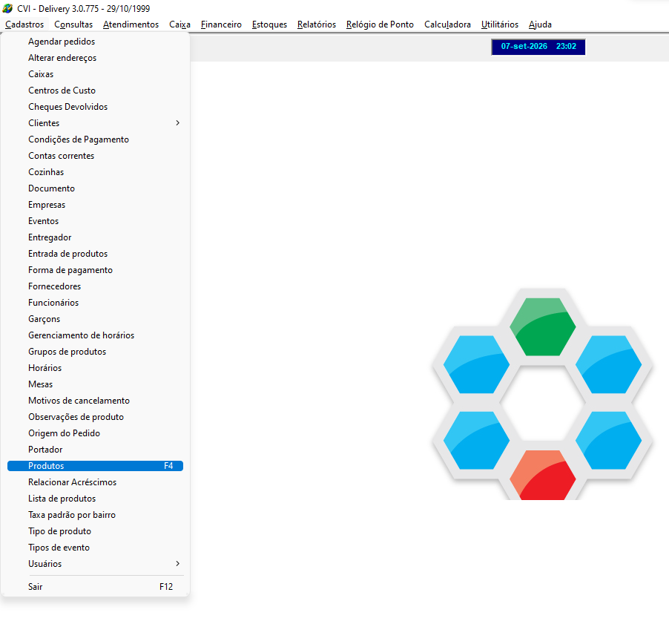Open the Estoques menu

(269, 24)
